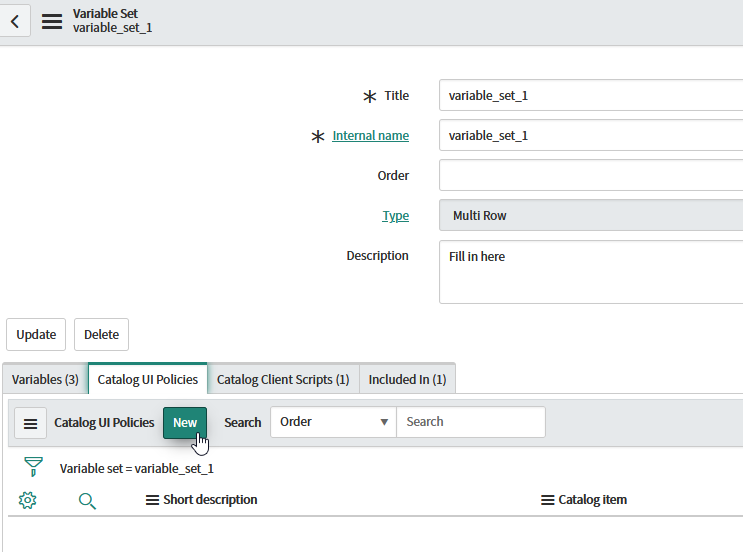Toggle the column search magnifier icon

click(87, 500)
